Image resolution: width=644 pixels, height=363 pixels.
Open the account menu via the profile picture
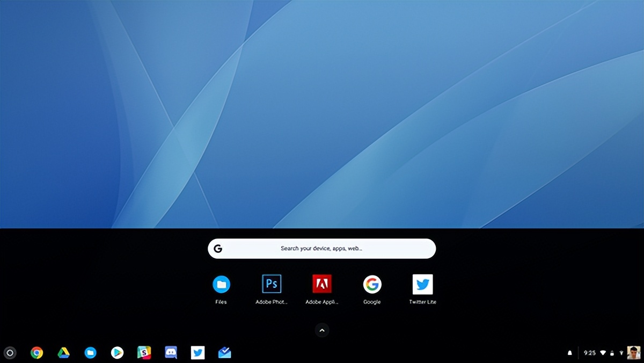coord(633,353)
